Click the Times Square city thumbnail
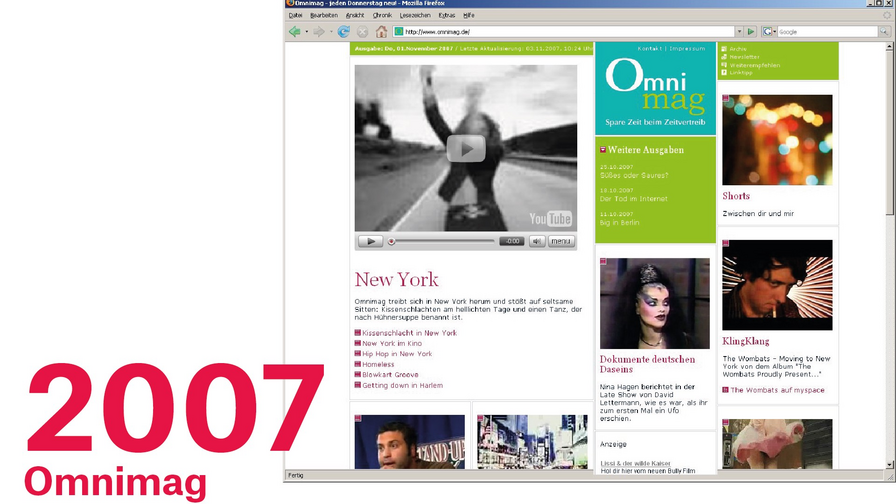This screenshot has width=896, height=504. click(533, 442)
